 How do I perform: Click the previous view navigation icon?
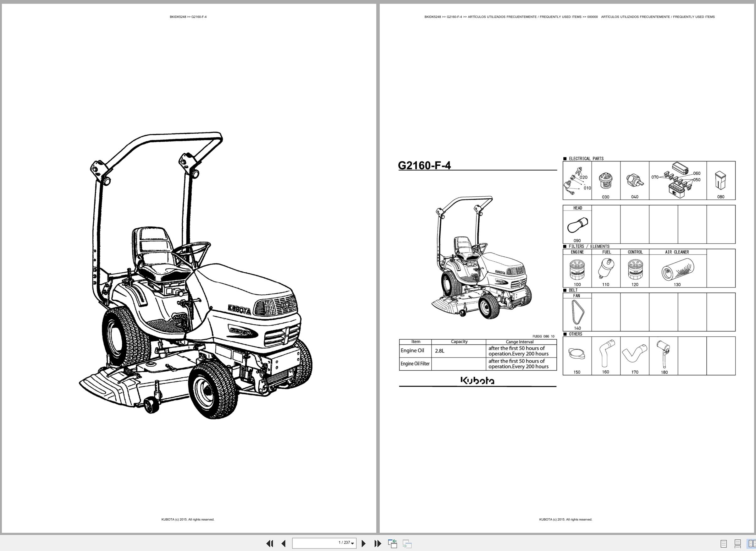click(393, 543)
